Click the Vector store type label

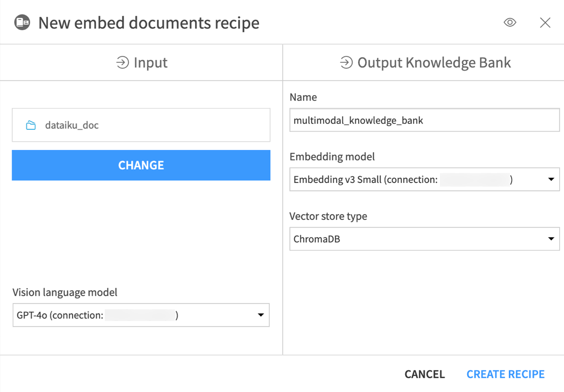[328, 216]
